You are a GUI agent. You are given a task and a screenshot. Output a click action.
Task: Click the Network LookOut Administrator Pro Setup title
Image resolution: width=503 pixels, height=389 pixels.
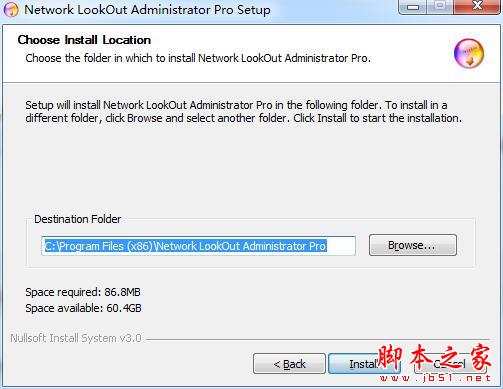(x=147, y=9)
